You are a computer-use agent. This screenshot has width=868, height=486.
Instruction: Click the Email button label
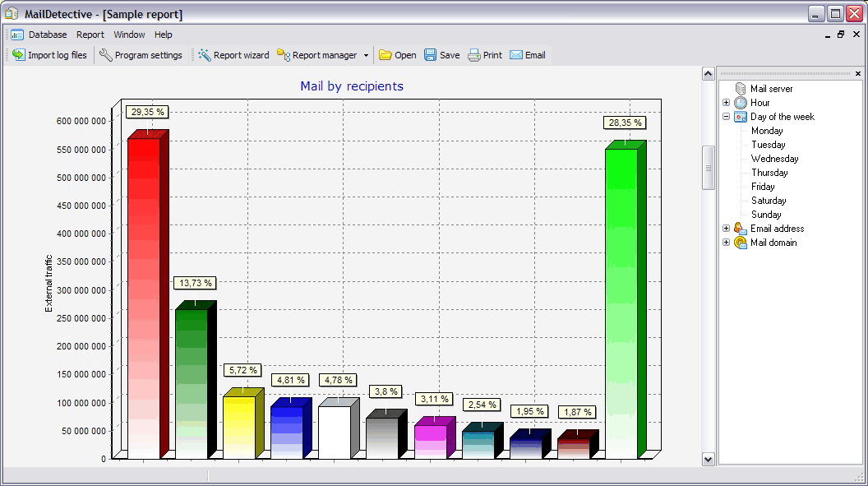535,55
